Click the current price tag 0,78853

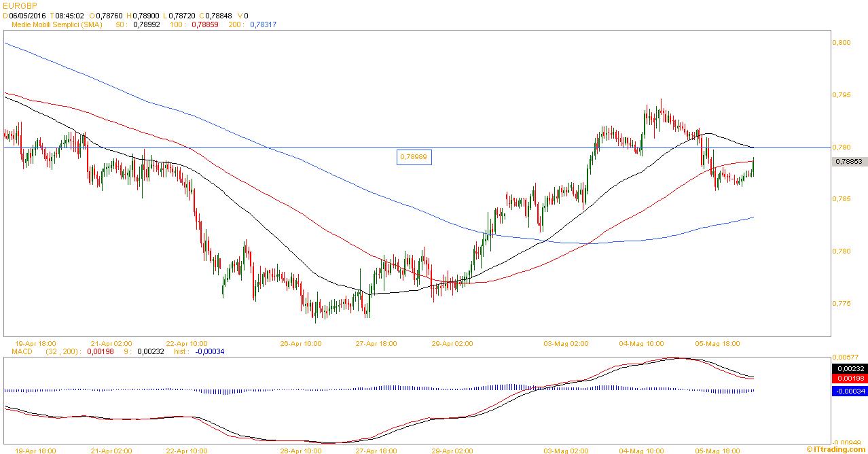click(x=849, y=162)
